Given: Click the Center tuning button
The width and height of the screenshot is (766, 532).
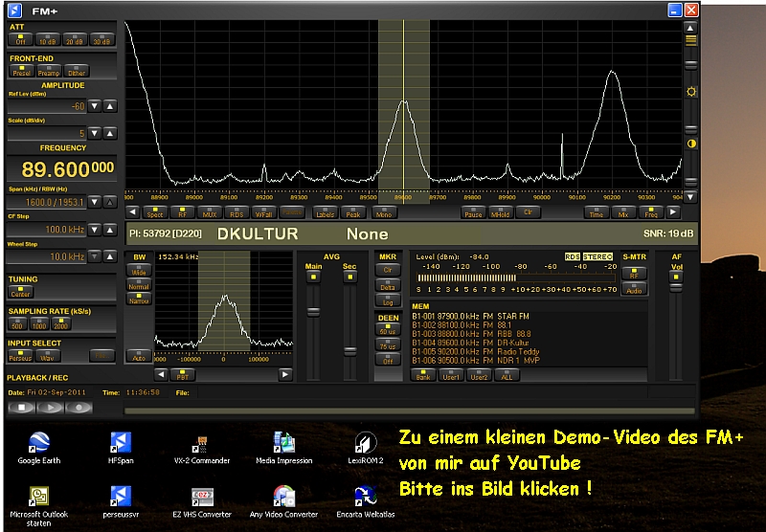Looking at the screenshot, I should click(x=21, y=294).
